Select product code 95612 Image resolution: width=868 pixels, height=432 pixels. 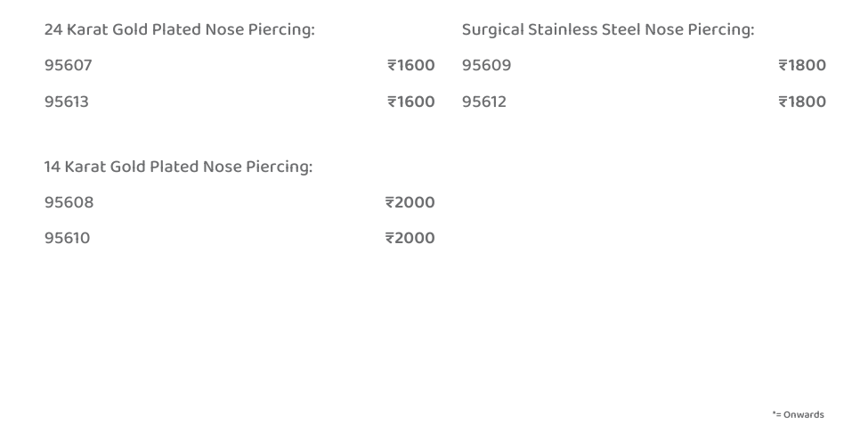click(484, 102)
